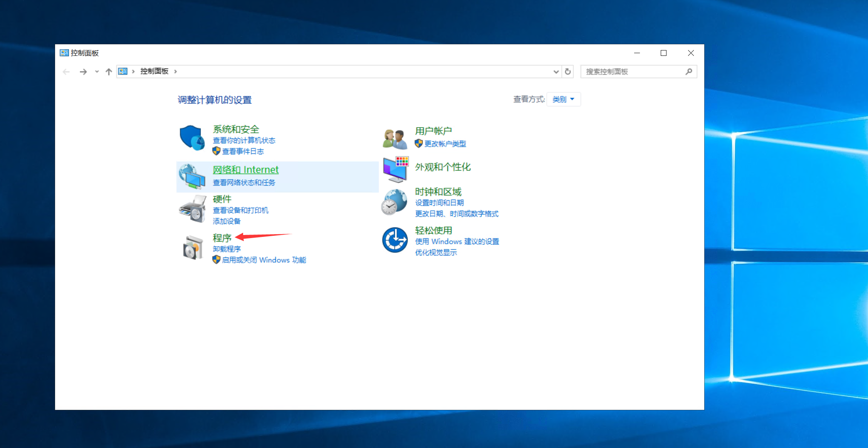Expand chevron after 控制面板 in breadcrumb
Screen dimensions: 868x448
coord(176,72)
